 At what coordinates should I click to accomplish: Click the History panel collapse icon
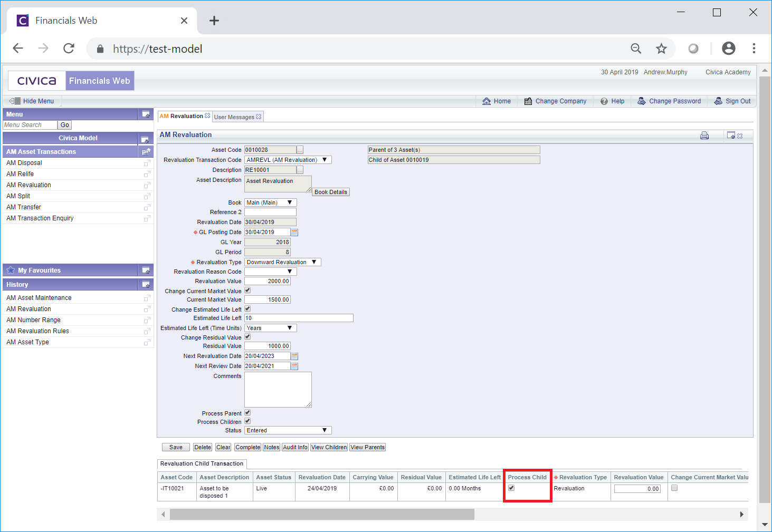[x=146, y=285]
